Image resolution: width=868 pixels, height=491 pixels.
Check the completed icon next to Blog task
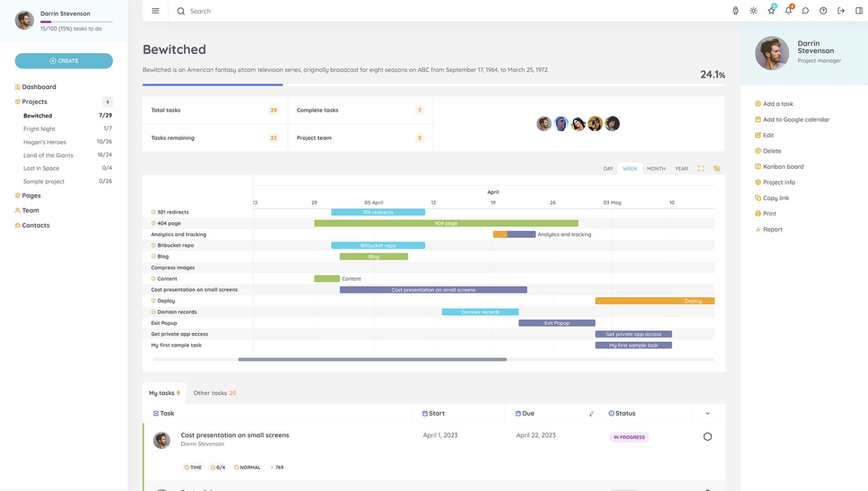pyautogui.click(x=154, y=256)
